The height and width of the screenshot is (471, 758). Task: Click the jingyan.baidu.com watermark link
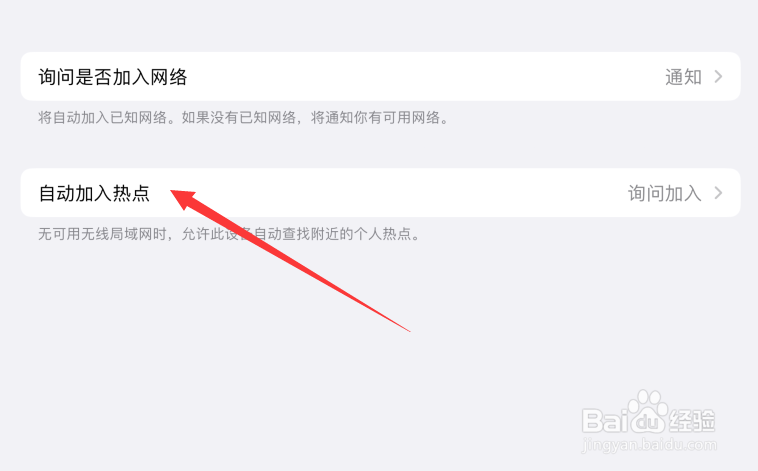[649, 445]
